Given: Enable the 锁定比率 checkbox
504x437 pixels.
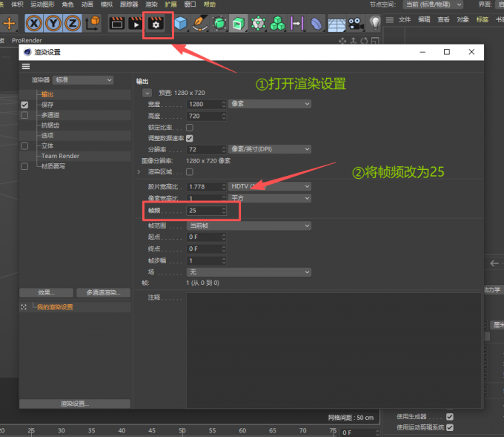Looking at the screenshot, I should click(x=189, y=128).
